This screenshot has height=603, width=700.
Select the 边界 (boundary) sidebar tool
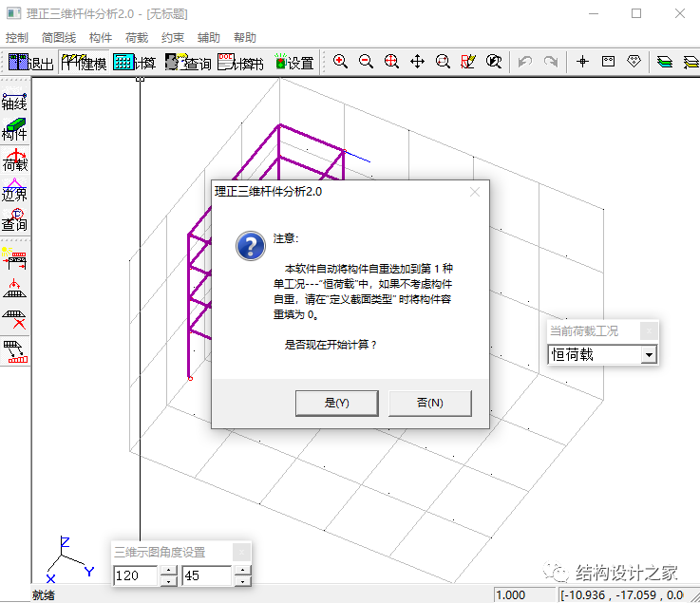(14, 190)
